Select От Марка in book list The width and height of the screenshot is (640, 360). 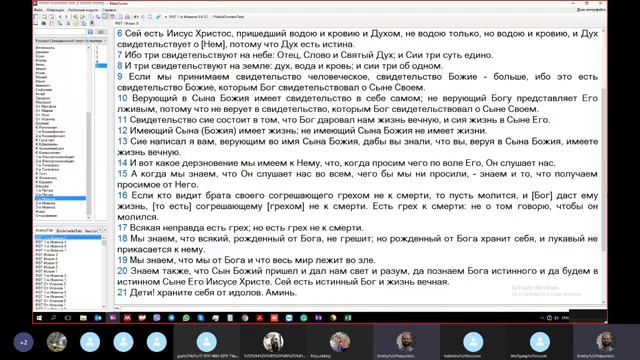44,111
